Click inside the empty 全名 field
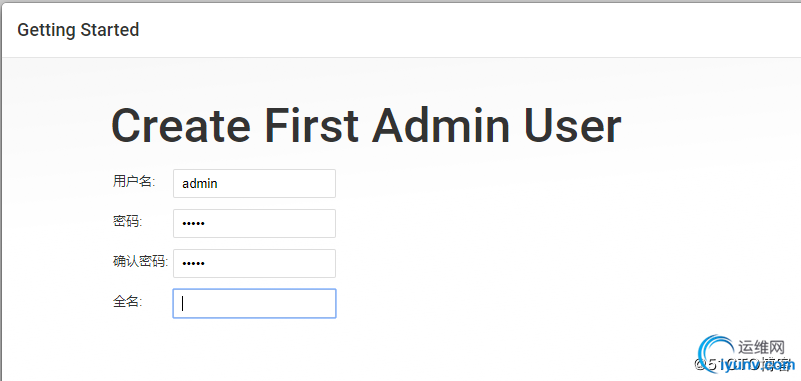 point(254,303)
